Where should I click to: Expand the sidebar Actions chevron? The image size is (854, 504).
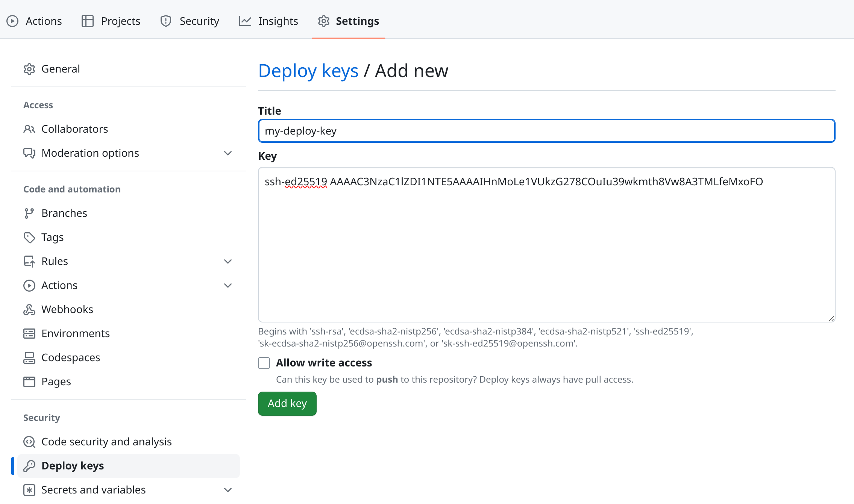pos(228,286)
